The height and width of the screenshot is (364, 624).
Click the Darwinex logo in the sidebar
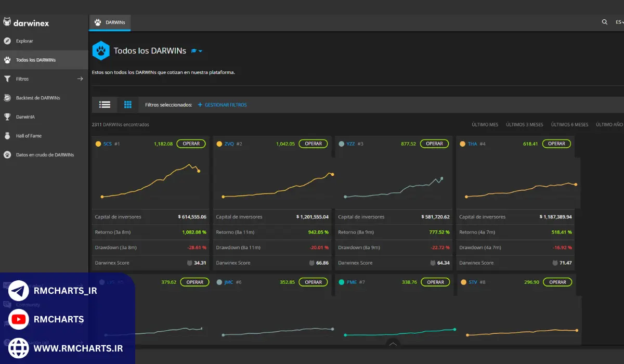click(x=26, y=22)
